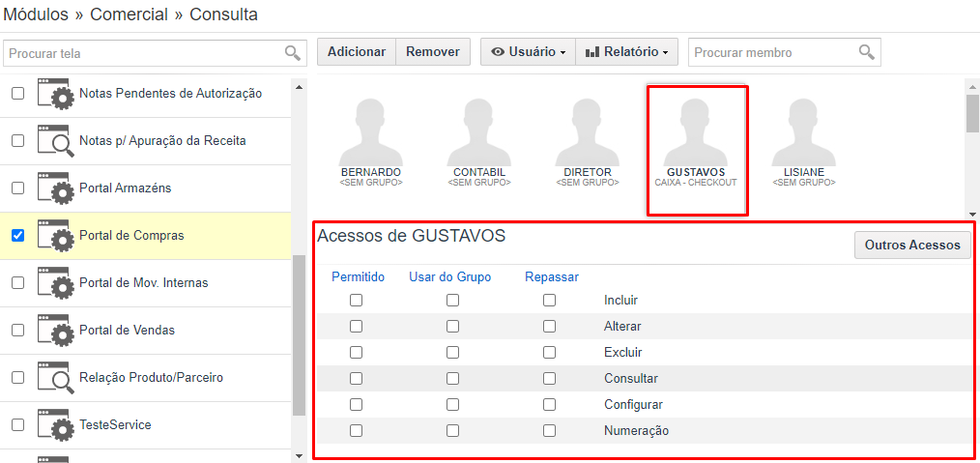This screenshot has height=463, width=980.
Task: Check the Notas Pendentes de Autorização checkbox
Action: pyautogui.click(x=18, y=93)
